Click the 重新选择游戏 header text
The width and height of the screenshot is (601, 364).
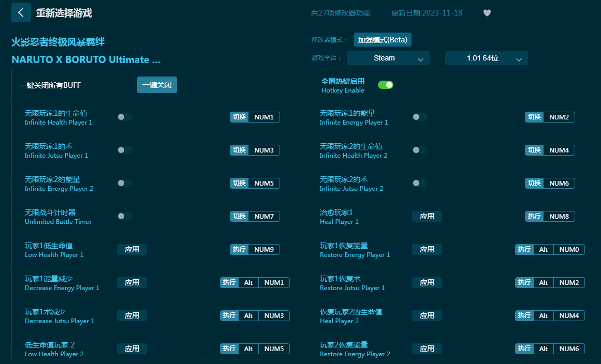click(64, 13)
